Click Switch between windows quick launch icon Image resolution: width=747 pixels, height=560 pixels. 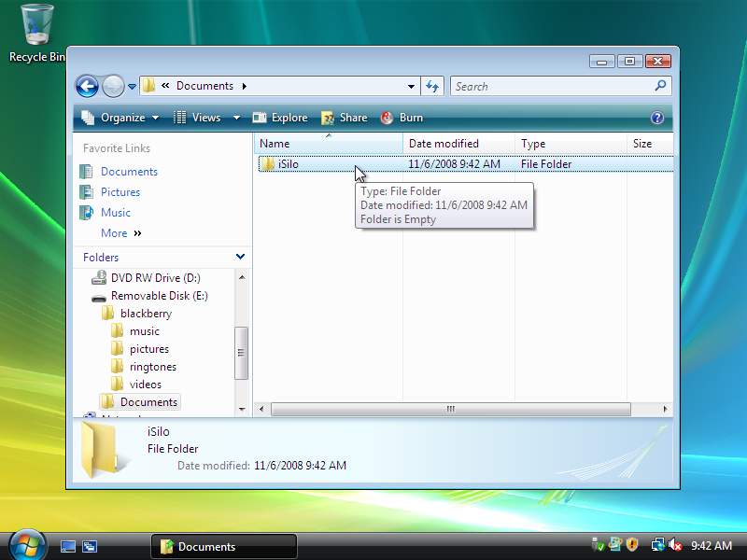click(x=90, y=546)
